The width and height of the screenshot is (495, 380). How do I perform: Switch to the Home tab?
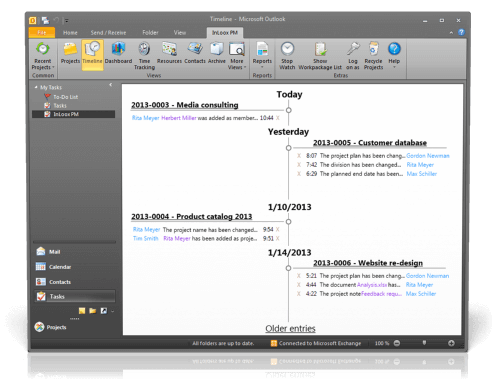70,33
